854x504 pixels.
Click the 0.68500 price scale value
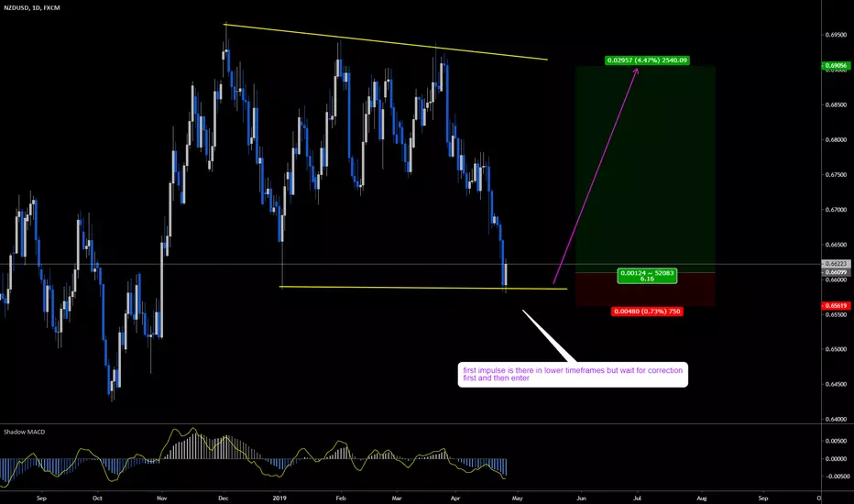(x=837, y=104)
